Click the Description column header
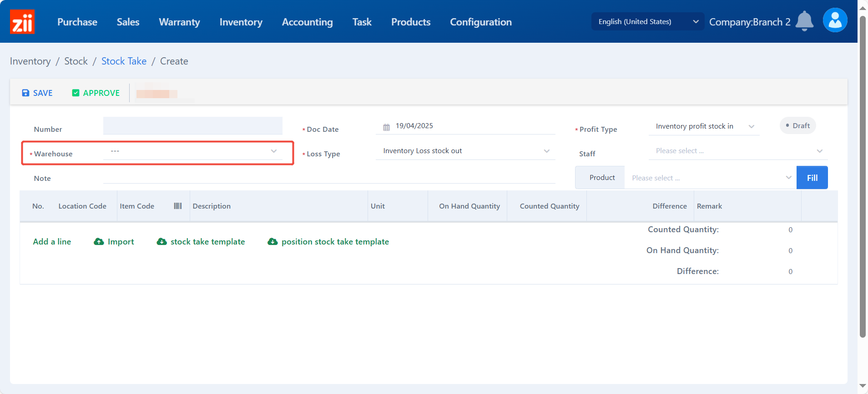 (212, 206)
